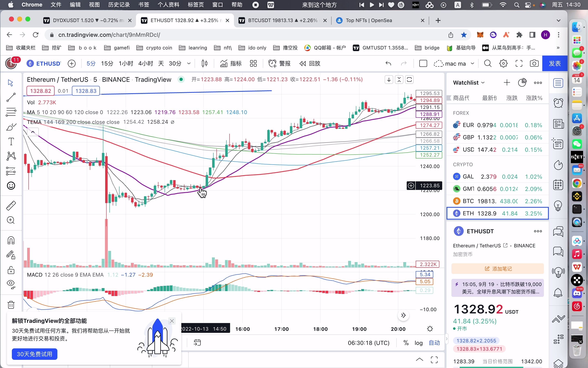
Task: Open the indicators (指标) menu
Action: [x=231, y=64]
